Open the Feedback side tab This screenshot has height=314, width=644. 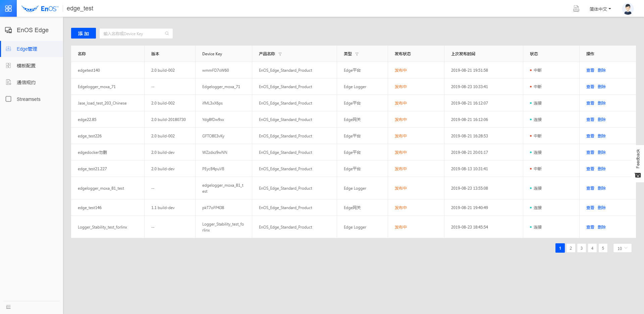pos(638,163)
